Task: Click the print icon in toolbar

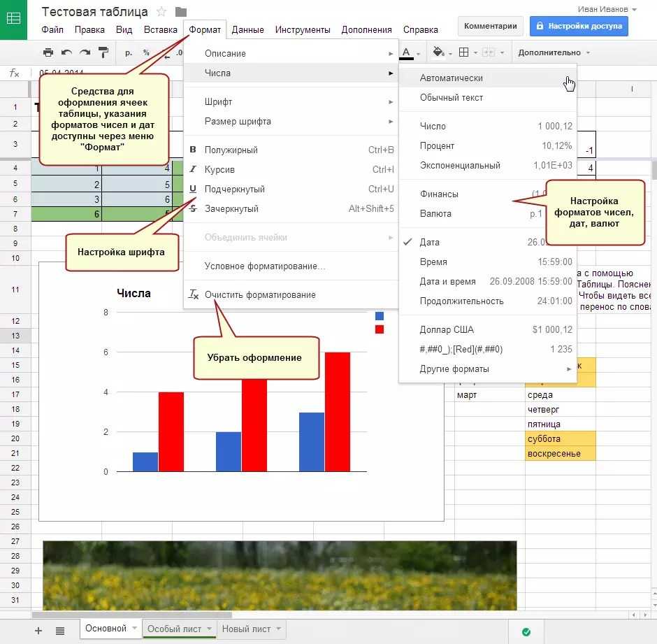Action: [48, 52]
